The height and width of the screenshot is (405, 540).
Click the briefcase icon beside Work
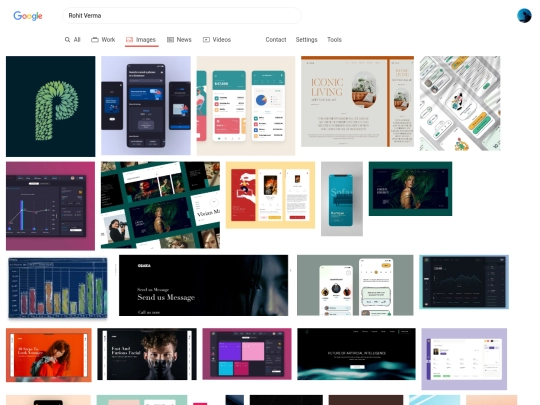tap(95, 40)
